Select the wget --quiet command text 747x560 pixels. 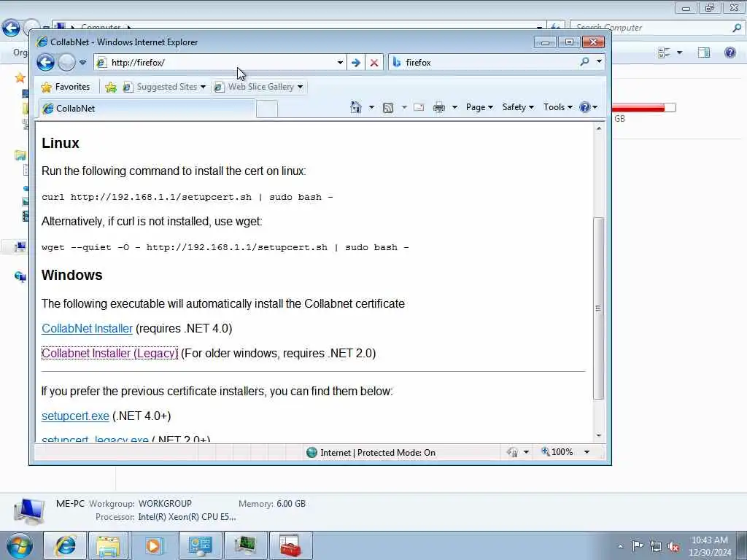225,248
